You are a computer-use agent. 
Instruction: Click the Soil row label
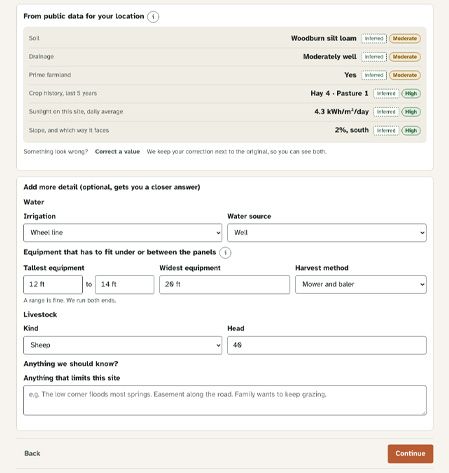(x=34, y=38)
